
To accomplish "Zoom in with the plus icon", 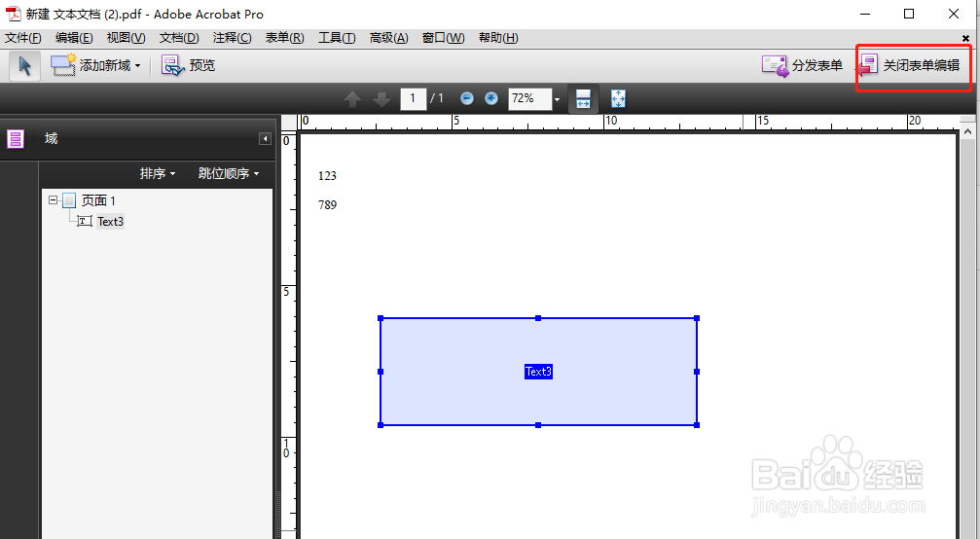I will tap(491, 98).
